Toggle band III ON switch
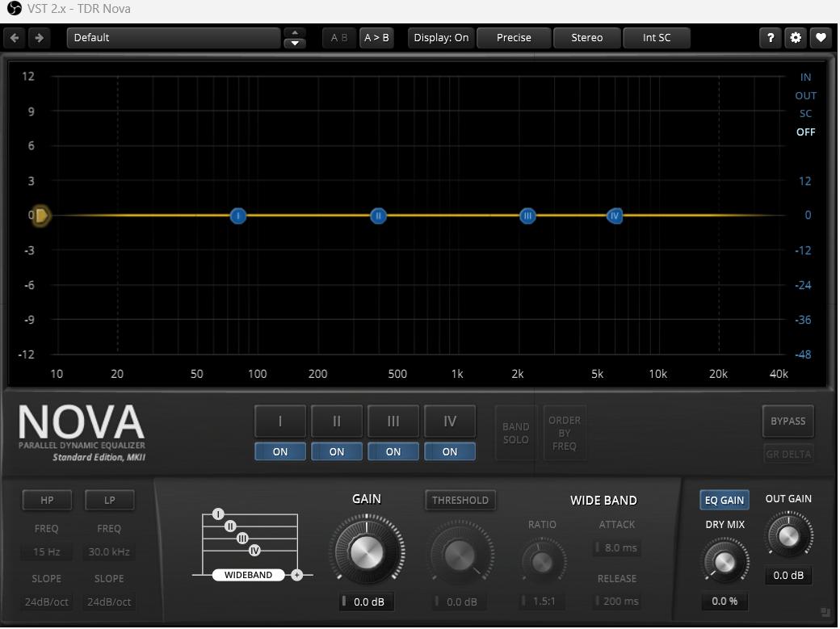Screen dimensions: 840x629 393,451
